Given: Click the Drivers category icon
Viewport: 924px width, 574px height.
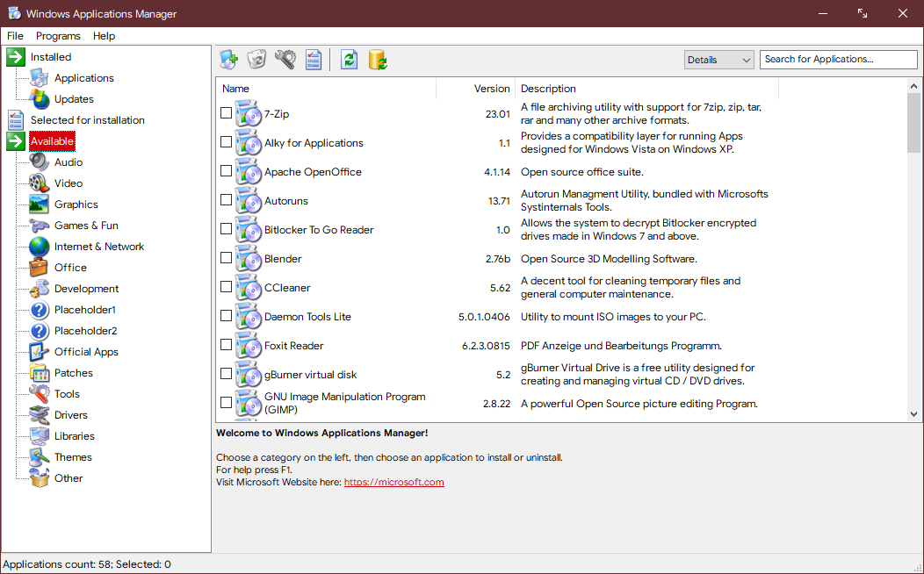Looking at the screenshot, I should click(x=39, y=414).
